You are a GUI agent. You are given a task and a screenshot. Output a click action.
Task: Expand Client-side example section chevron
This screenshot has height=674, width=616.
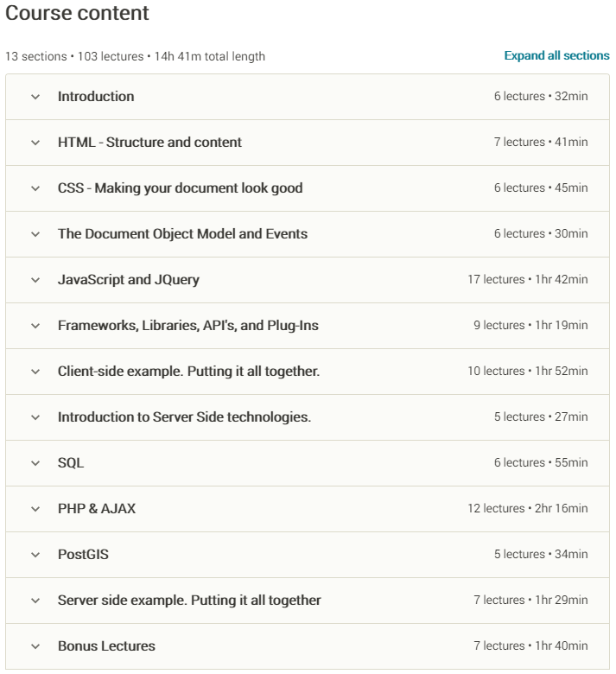(x=35, y=372)
